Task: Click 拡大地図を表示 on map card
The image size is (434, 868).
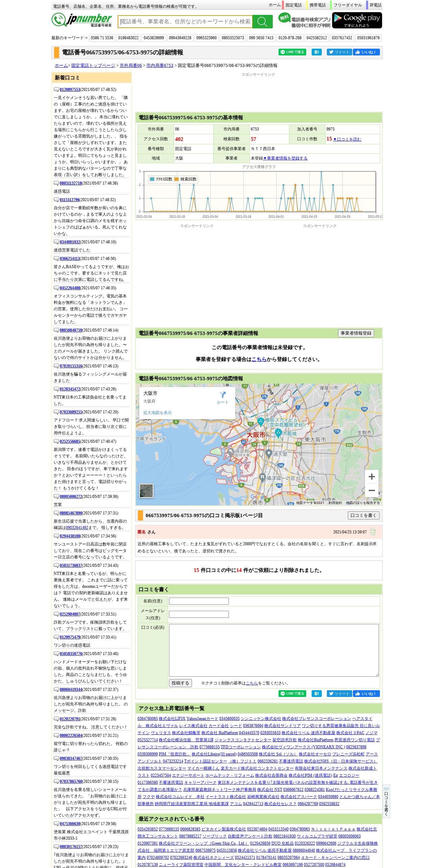Action: [158, 413]
